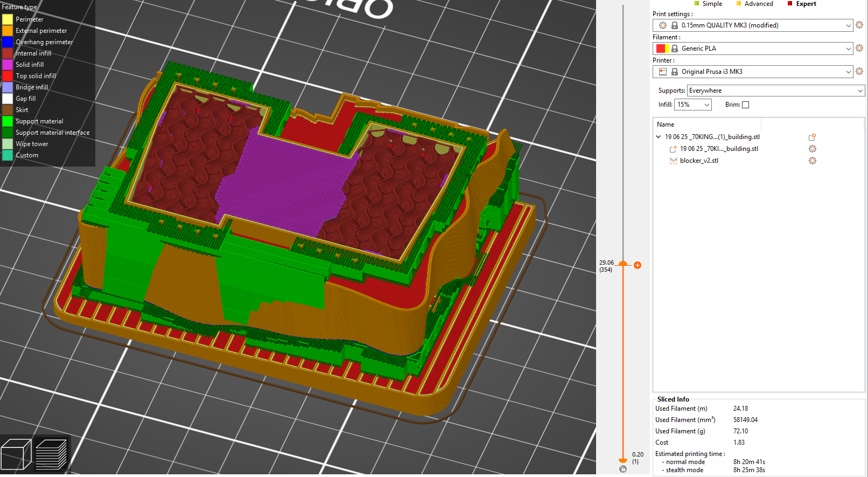868x477 pixels.
Task: Open print settings tab via gear icon
Action: [x=859, y=25]
